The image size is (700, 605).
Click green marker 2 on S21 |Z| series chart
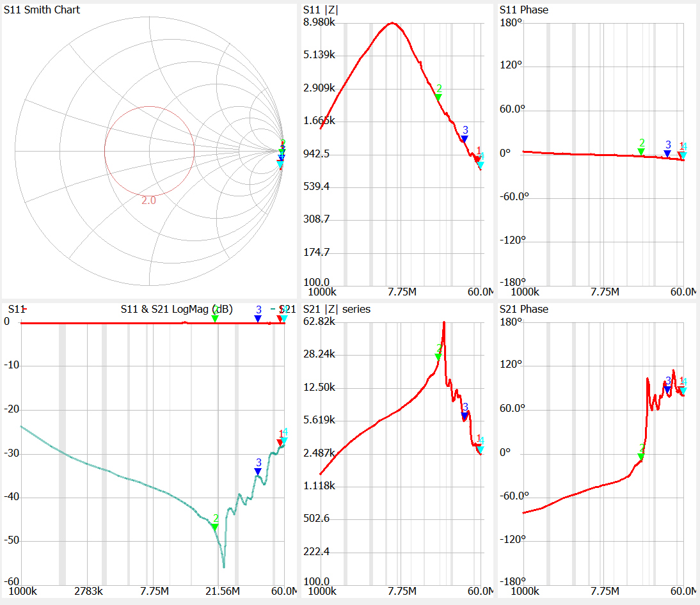tap(438, 357)
